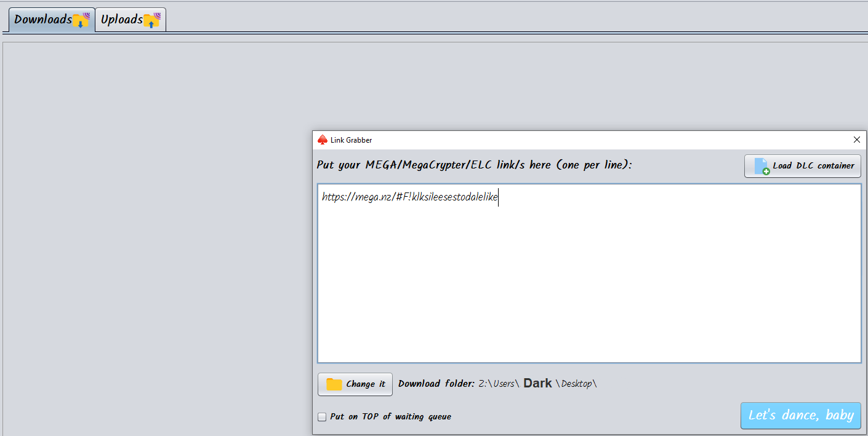Click the Uploads tab folder icon
The image size is (868, 436).
tap(152, 20)
